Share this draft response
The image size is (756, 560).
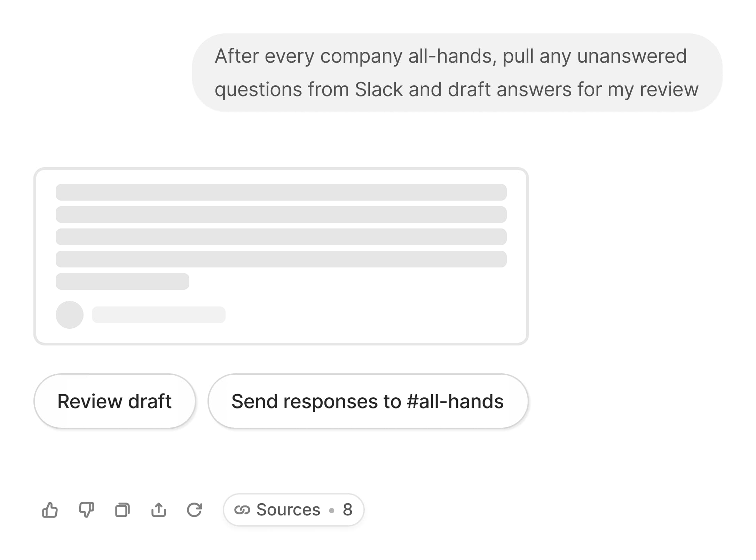point(159,510)
